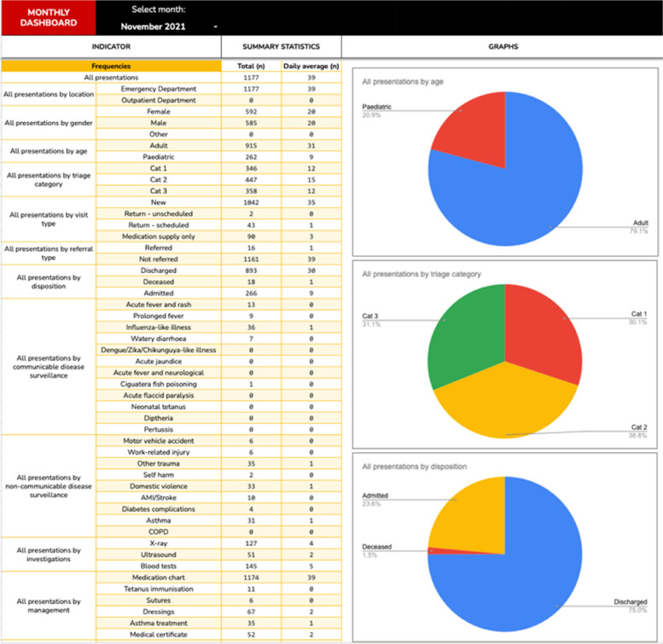Select the SUMMARY STATISTICS header
The height and width of the screenshot is (644, 663).
pyautogui.click(x=282, y=46)
